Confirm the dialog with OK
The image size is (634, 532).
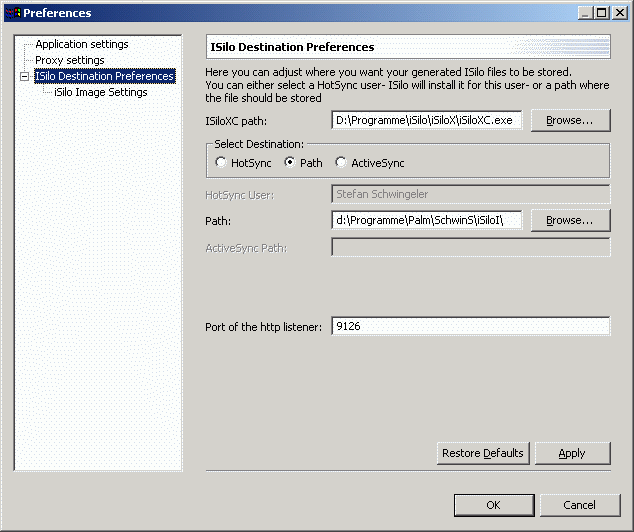coord(494,505)
